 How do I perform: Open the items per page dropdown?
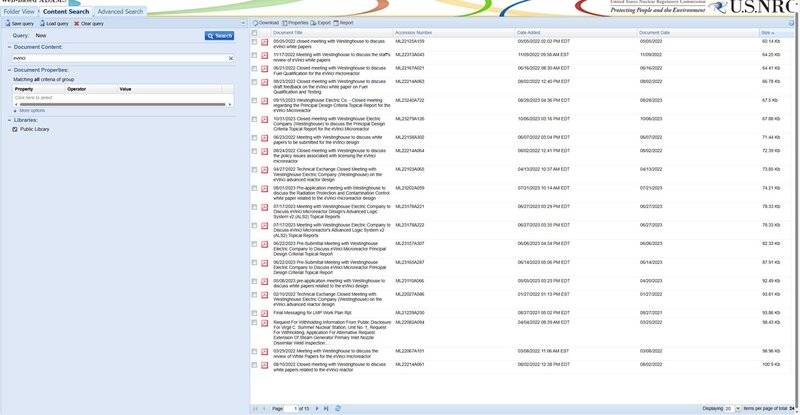(x=737, y=408)
